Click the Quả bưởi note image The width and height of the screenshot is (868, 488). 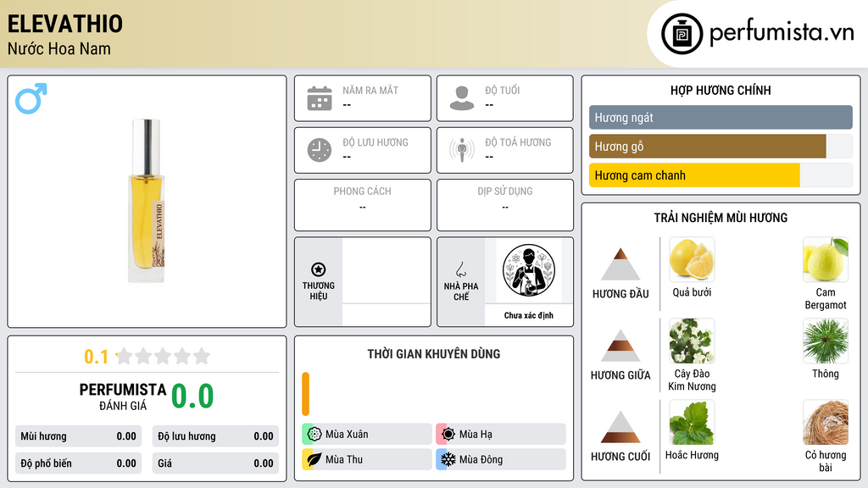pyautogui.click(x=692, y=259)
